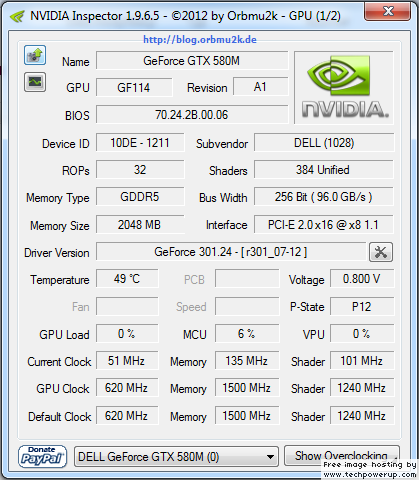Click the Driver Version field
419x480 pixels.
coord(231,252)
